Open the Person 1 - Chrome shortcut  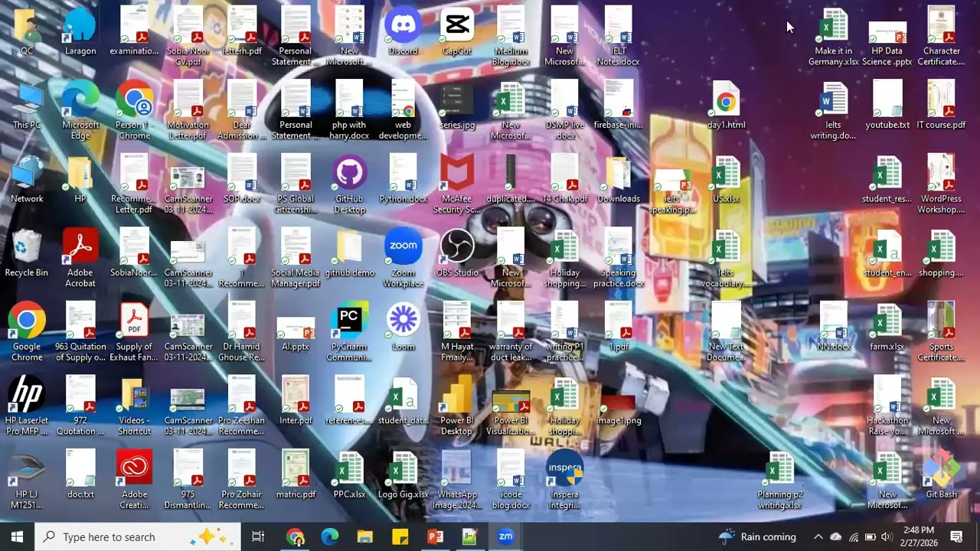[x=134, y=111]
